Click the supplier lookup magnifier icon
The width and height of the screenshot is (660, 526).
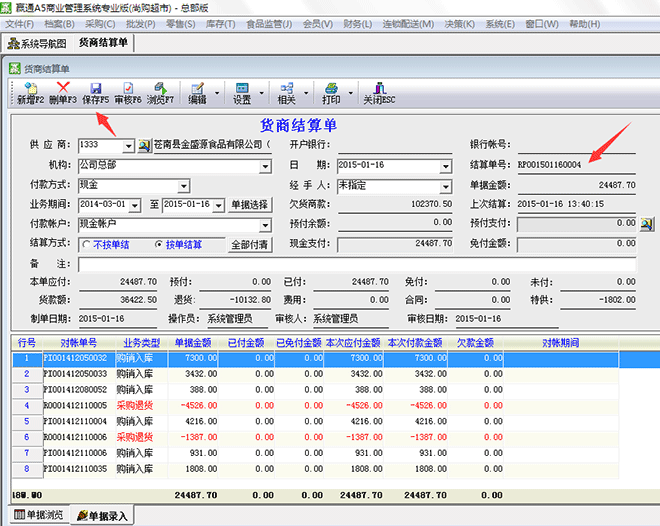coord(144,146)
